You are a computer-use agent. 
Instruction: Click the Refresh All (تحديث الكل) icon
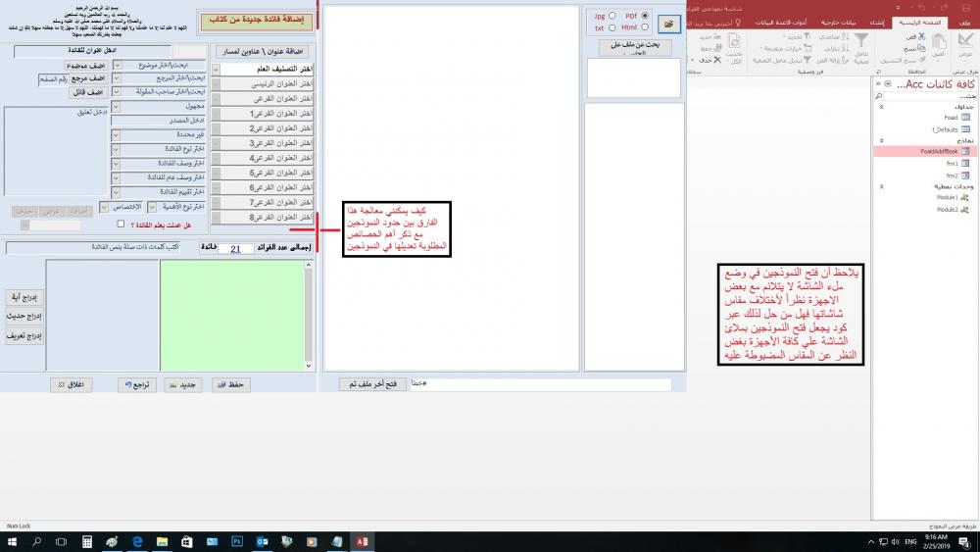734,42
